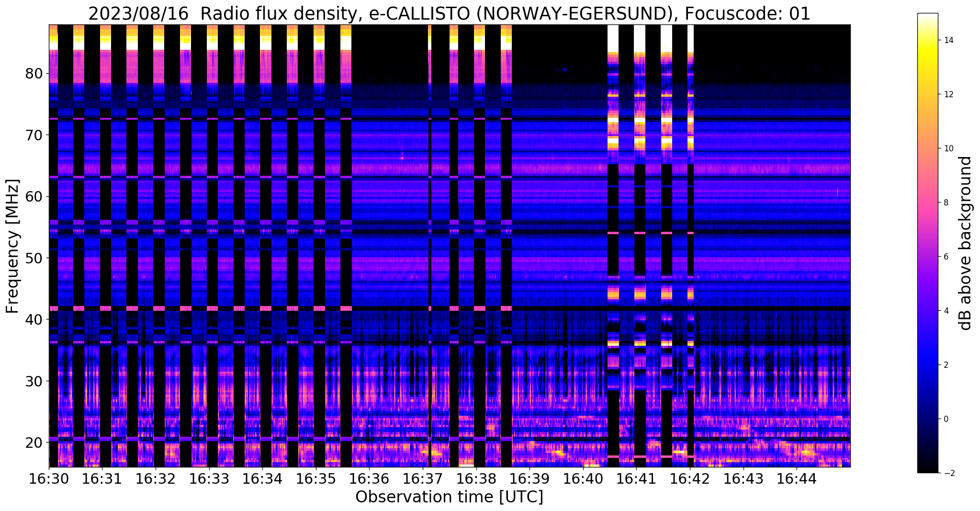Image resolution: width=980 pixels, height=511 pixels.
Task: Click the 16:31 time tick label
Action: (102, 478)
